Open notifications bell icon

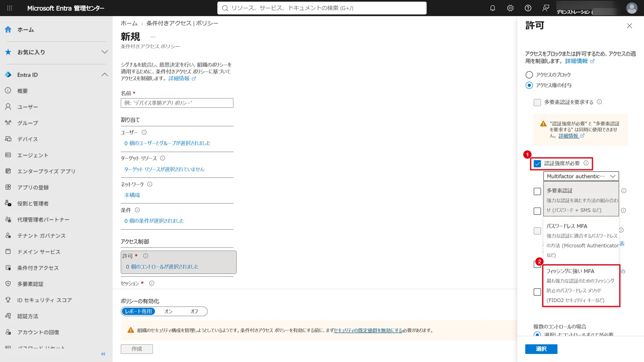click(493, 8)
